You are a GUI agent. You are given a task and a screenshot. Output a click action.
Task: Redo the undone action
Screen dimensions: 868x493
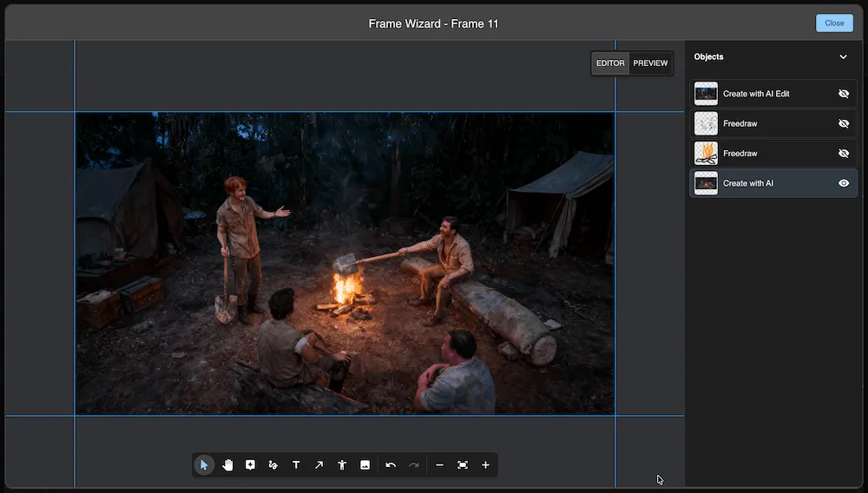(413, 464)
